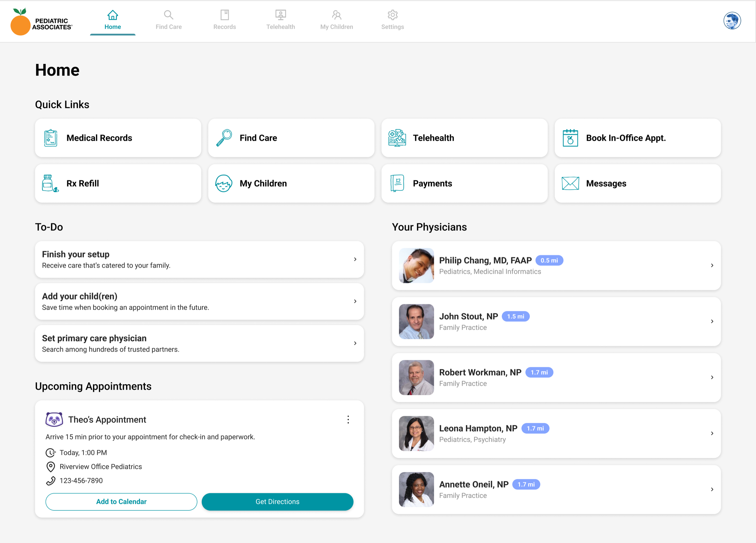Open Theo's Appointment three-dot menu
The height and width of the screenshot is (543, 756).
pyautogui.click(x=348, y=419)
